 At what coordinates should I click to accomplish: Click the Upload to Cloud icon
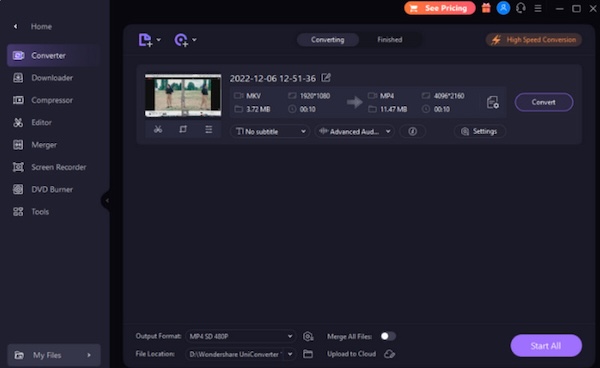(390, 354)
